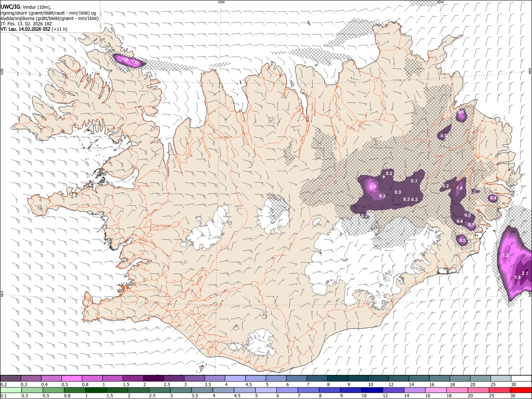Click the 'VT: Lau. 14.02.2026 05Z (+11 h)' line
532x399 pixels.
pyautogui.click(x=34, y=29)
